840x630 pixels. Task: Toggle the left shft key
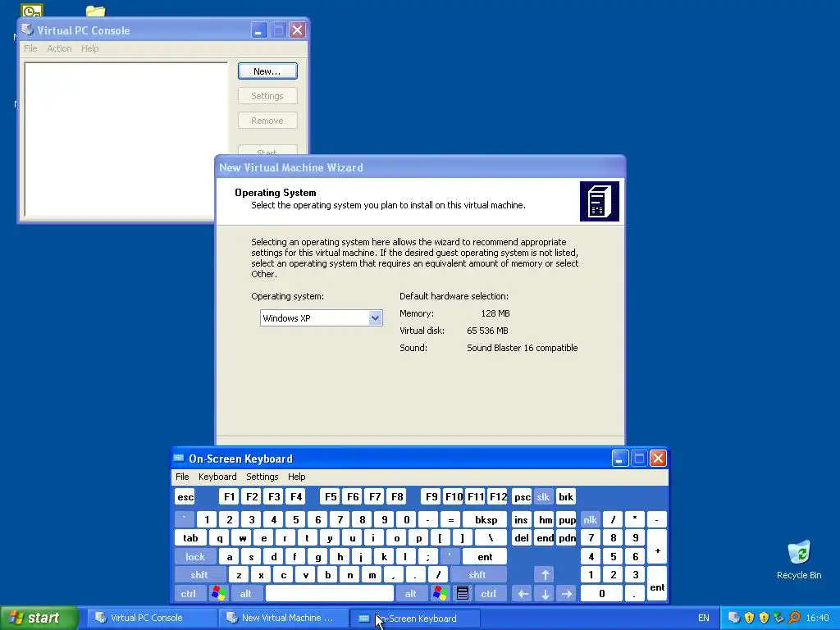[x=200, y=575]
